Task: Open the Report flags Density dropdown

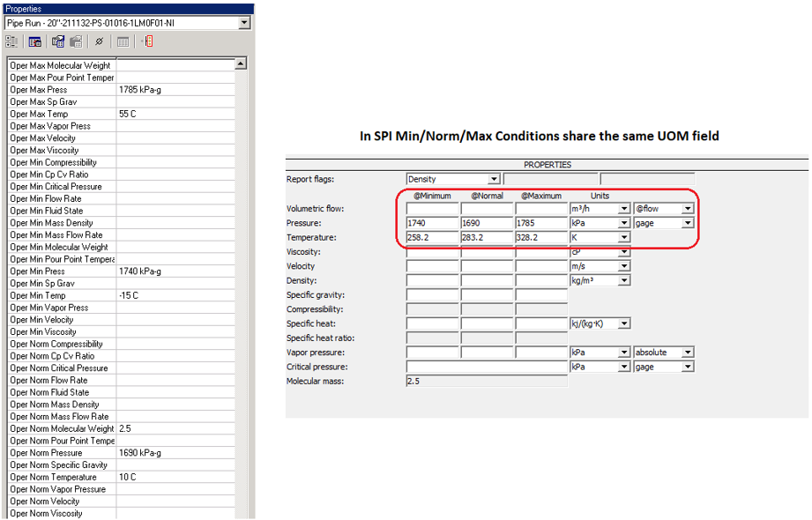Action: point(494,180)
